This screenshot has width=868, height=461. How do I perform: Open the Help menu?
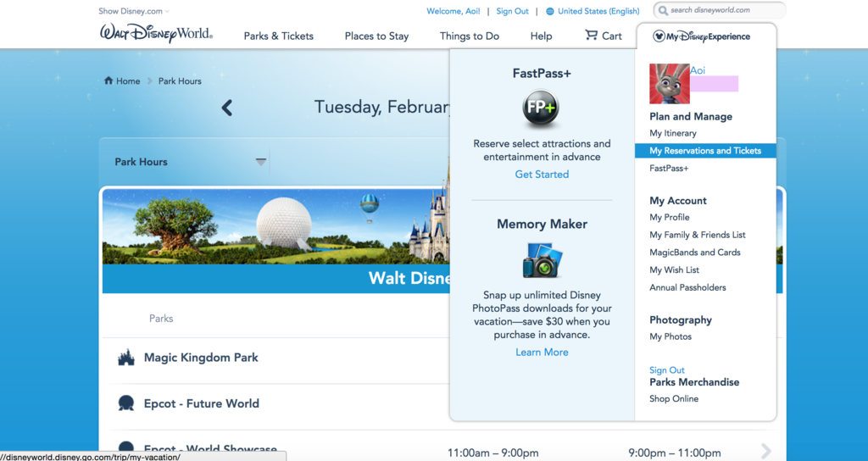click(x=541, y=36)
